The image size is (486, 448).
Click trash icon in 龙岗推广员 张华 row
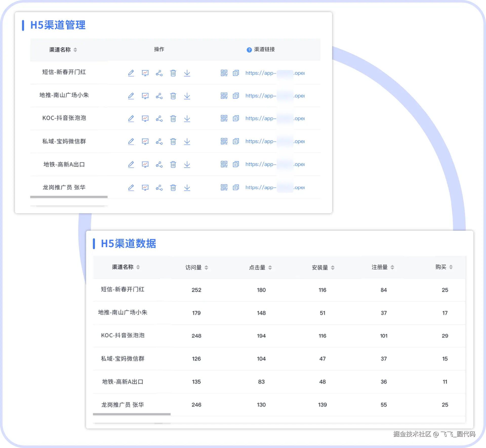(x=173, y=187)
